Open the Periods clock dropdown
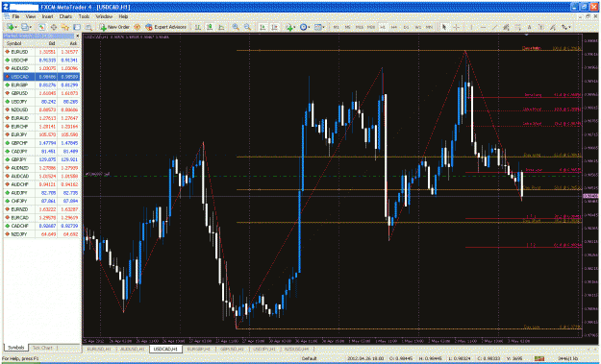The image size is (601, 364). tap(304, 27)
